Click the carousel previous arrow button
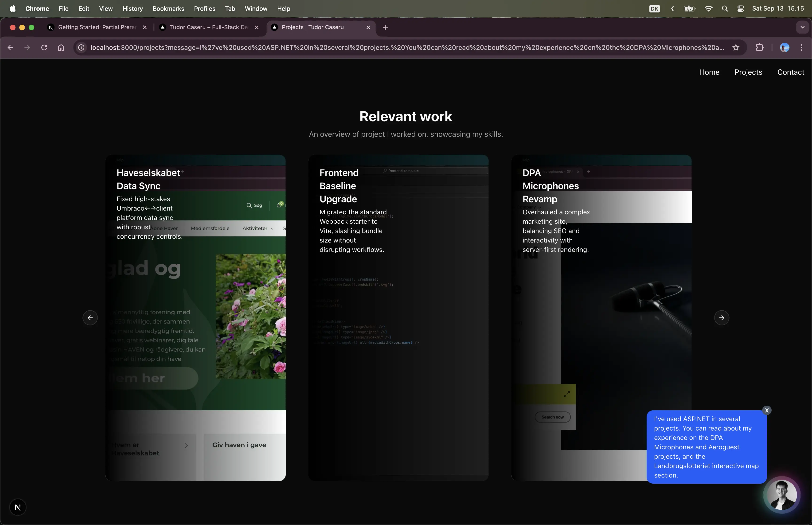812x525 pixels. tap(90, 318)
